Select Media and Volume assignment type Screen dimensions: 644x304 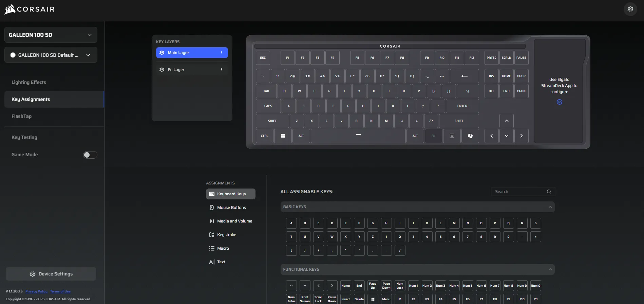coord(231,221)
